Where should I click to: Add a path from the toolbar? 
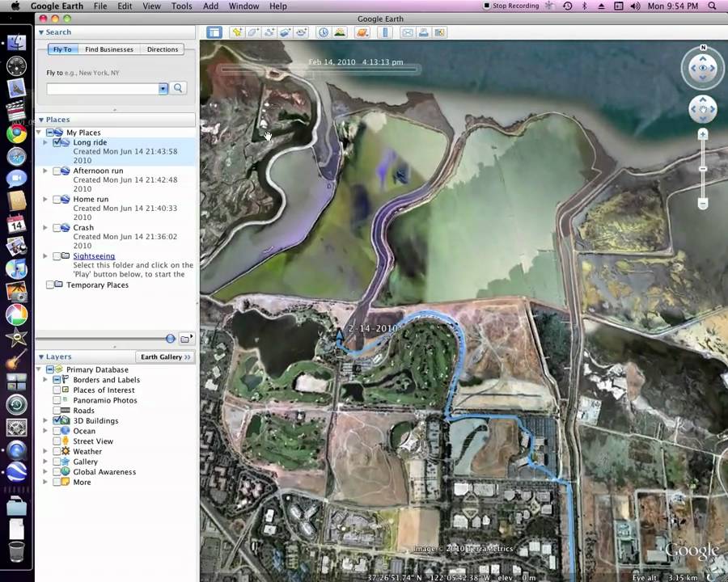[x=269, y=32]
